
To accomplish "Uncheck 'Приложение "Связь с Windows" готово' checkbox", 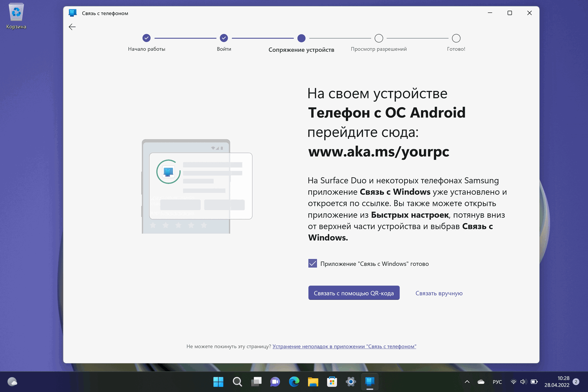I will point(312,263).
